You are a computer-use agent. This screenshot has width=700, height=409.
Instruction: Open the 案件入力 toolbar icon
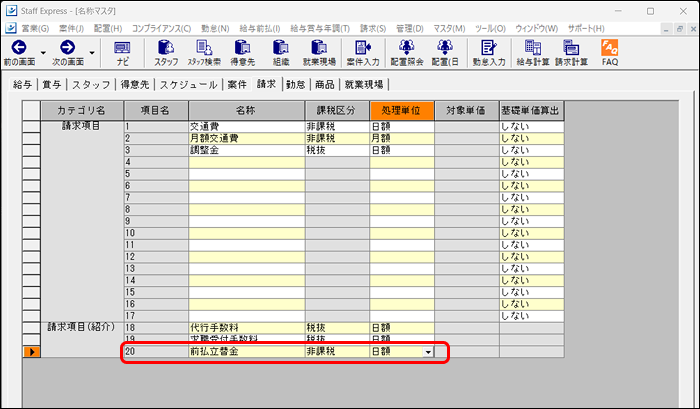tap(360, 47)
